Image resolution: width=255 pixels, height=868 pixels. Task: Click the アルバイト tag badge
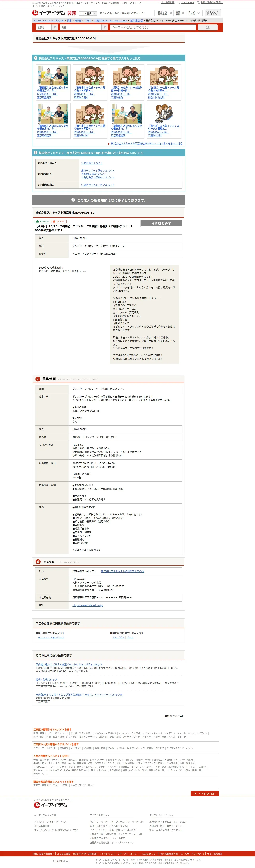click(42, 221)
